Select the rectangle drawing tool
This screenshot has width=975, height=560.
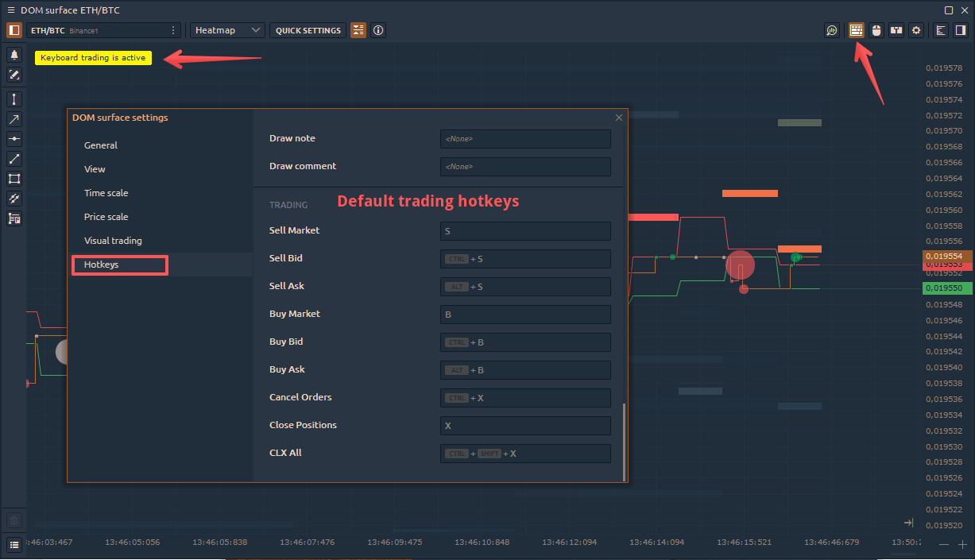point(14,179)
